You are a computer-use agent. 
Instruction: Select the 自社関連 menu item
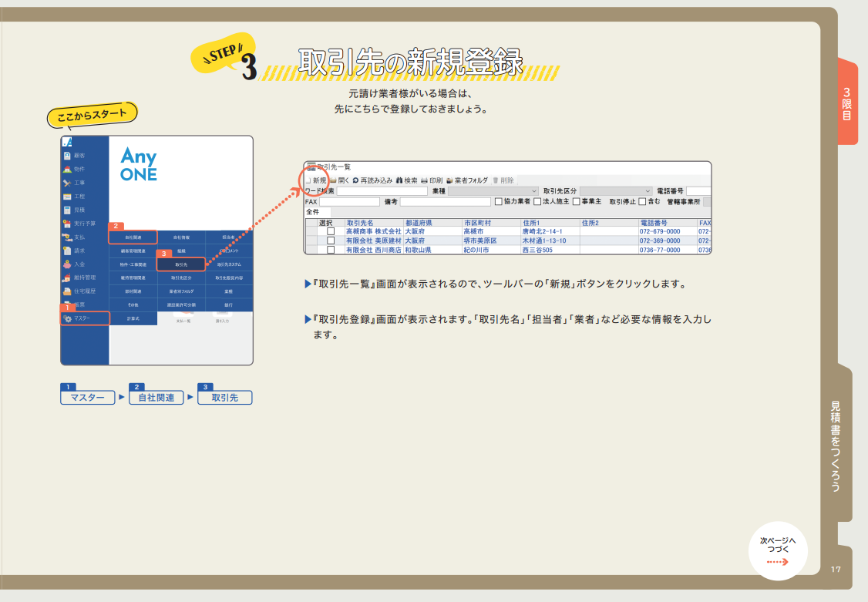[133, 237]
